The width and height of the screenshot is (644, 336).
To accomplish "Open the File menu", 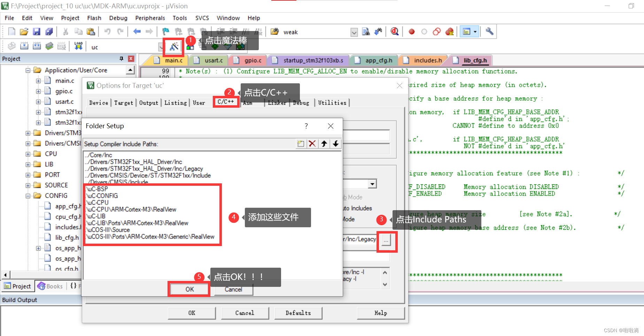I will coord(9,18).
